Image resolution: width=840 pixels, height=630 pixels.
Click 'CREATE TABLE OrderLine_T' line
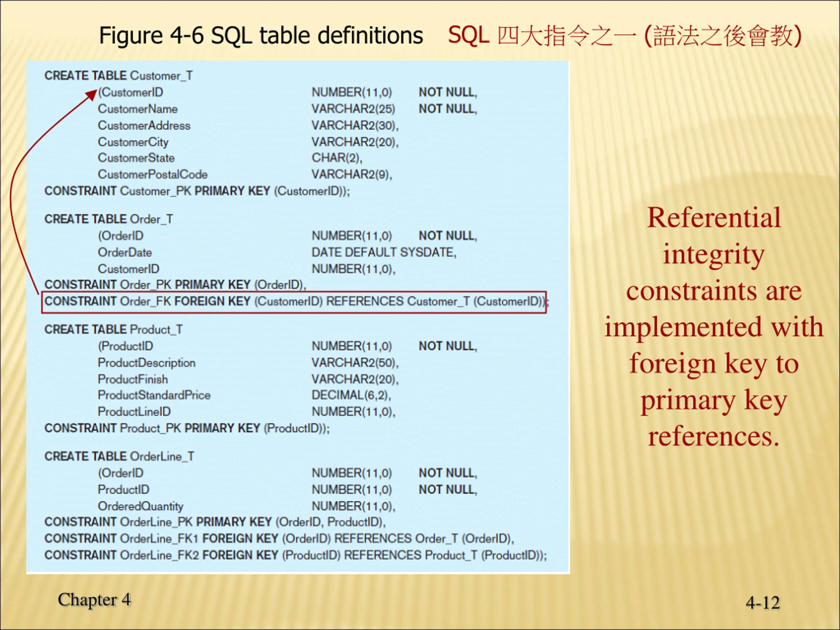(119, 456)
